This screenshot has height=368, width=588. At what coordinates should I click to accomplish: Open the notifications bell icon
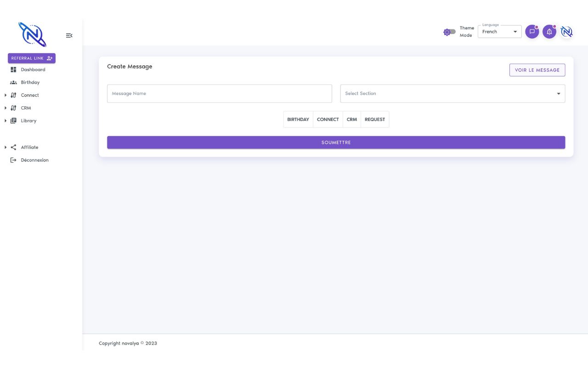[549, 32]
